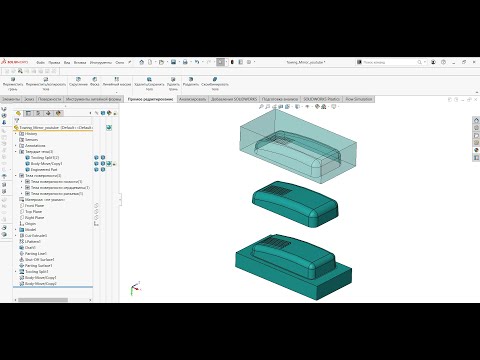Click the Split (Разделить) tool
The image size is (480, 360).
191,82
